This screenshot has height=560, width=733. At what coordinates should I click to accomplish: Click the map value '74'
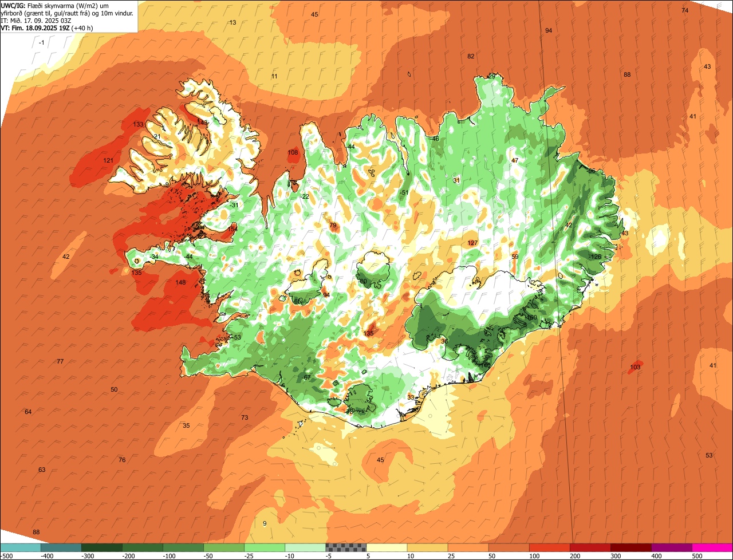pos(685,10)
